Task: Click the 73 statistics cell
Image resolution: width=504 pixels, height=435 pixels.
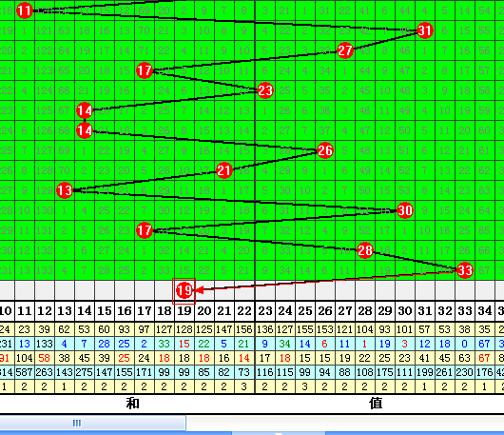Action: (x=244, y=372)
